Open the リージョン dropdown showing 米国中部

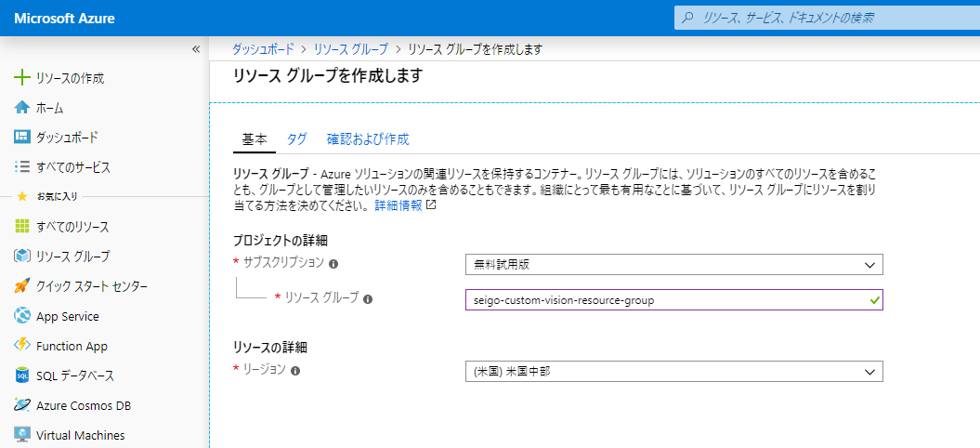(673, 372)
